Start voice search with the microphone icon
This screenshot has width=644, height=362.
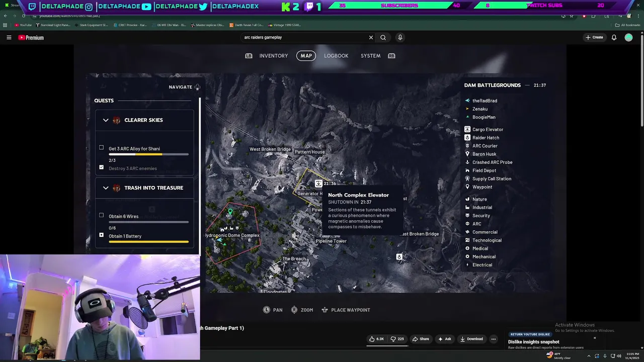point(400,37)
